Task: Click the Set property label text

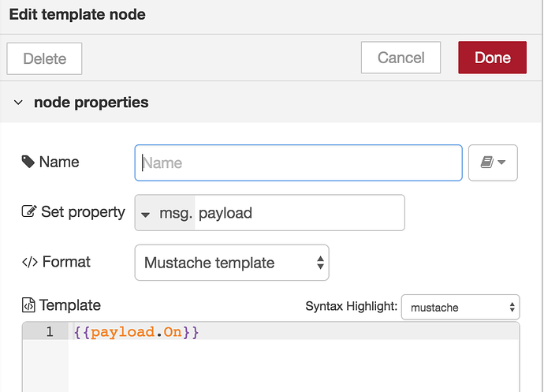Action: click(x=83, y=212)
